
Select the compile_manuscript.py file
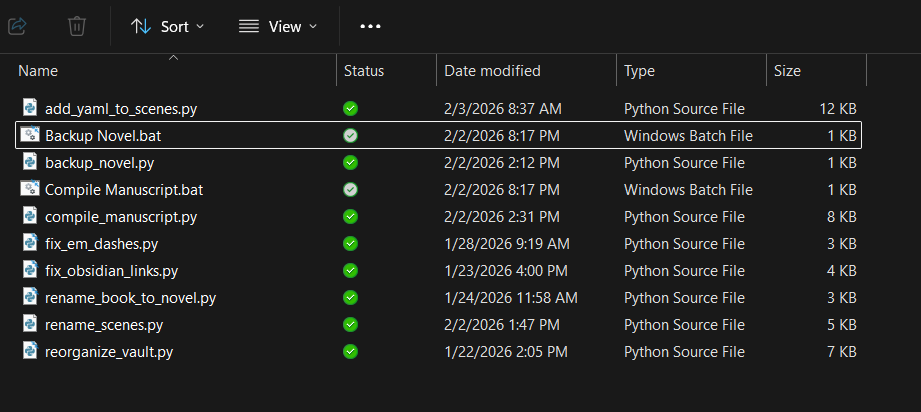coord(121,216)
